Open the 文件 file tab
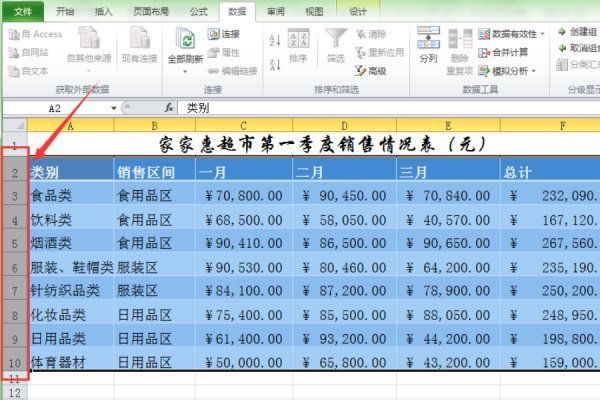600x400 pixels. point(23,12)
